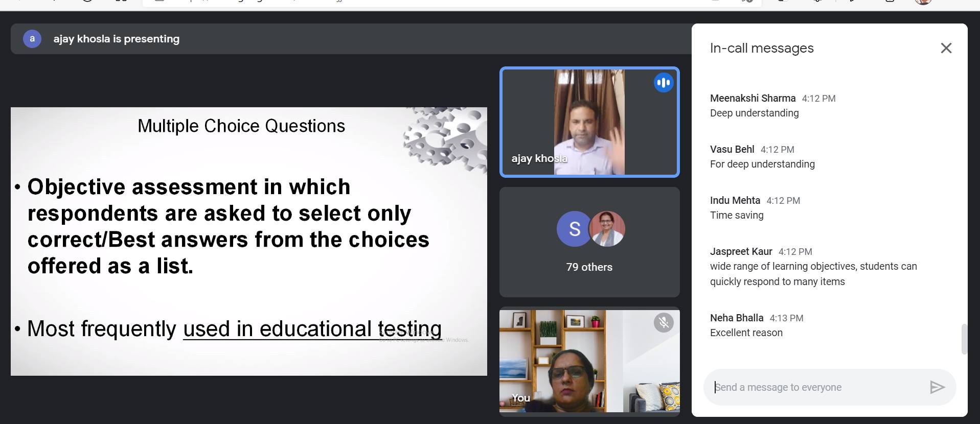Click the chat panel scrollbar thumb
The height and width of the screenshot is (424, 980).
[964, 339]
